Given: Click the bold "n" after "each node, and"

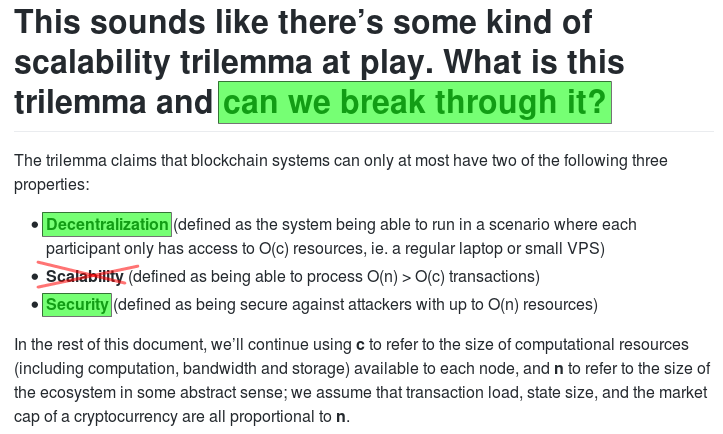Looking at the screenshot, I should click(558, 369).
